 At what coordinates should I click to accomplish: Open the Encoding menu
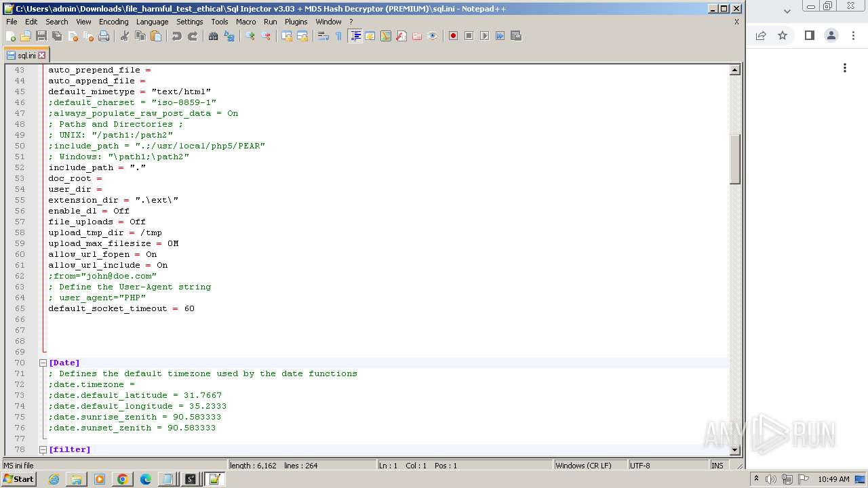(x=113, y=22)
